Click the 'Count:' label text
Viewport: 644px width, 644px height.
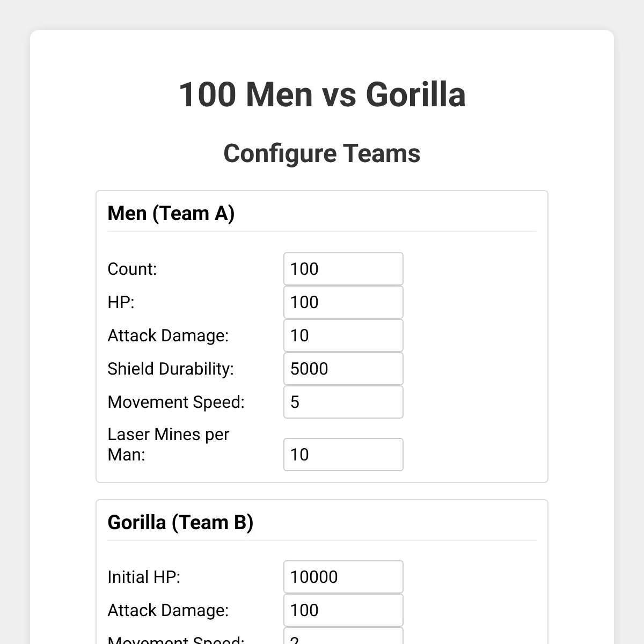(132, 269)
